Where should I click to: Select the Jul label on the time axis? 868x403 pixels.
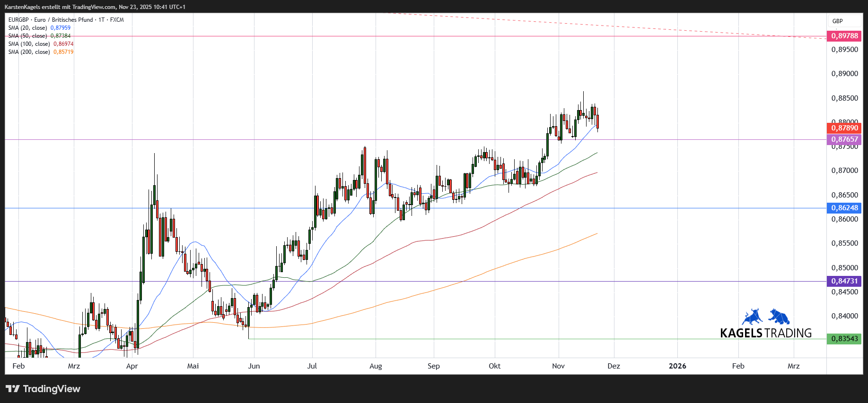(312, 366)
